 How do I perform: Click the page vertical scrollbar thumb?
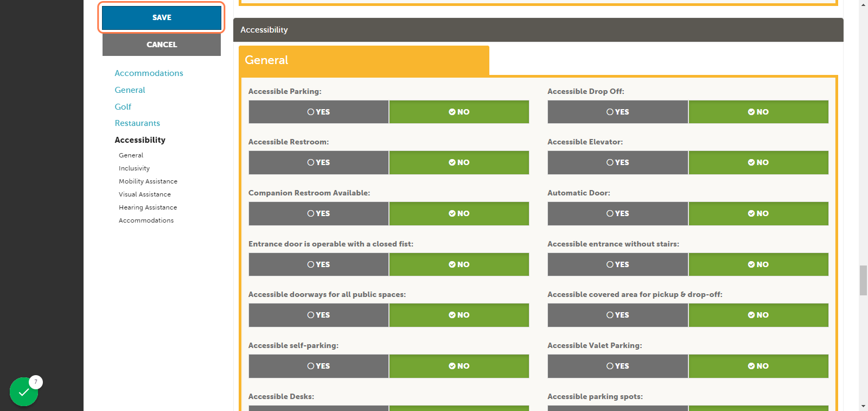tap(863, 280)
